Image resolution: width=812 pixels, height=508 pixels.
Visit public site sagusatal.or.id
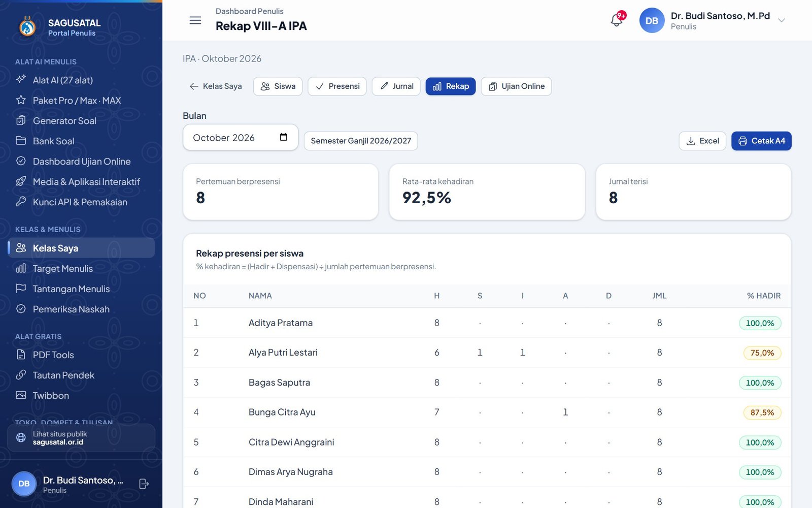[x=81, y=438]
